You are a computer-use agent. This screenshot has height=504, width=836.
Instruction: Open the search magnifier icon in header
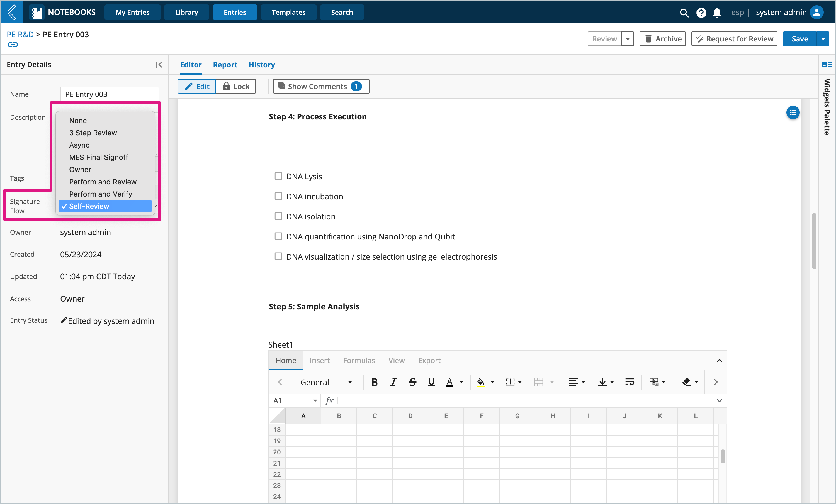coord(684,13)
